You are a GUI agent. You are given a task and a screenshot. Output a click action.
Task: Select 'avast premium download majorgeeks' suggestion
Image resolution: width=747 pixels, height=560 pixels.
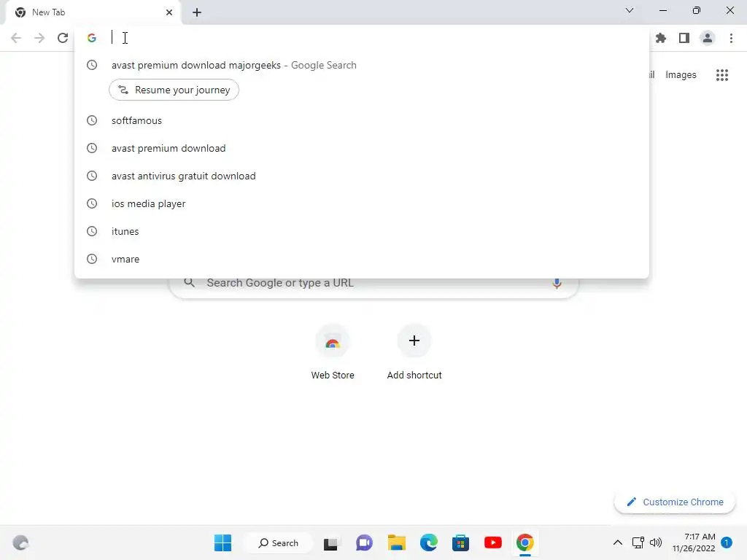coord(362,65)
